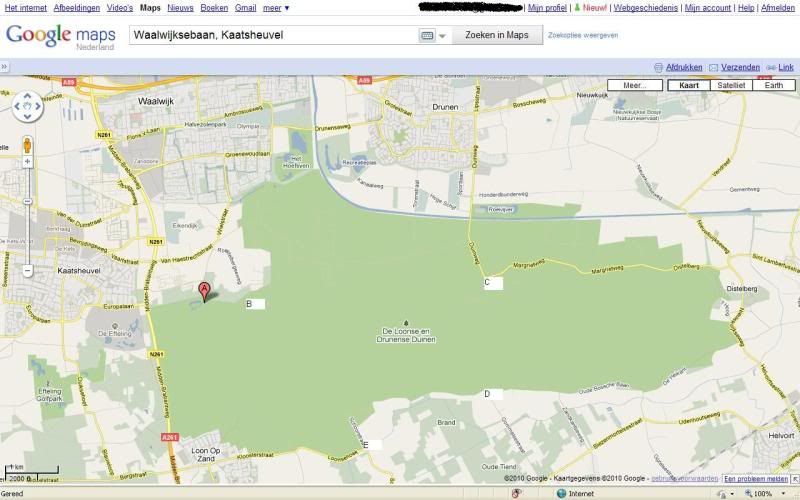Click the Verzenden link

point(740,67)
